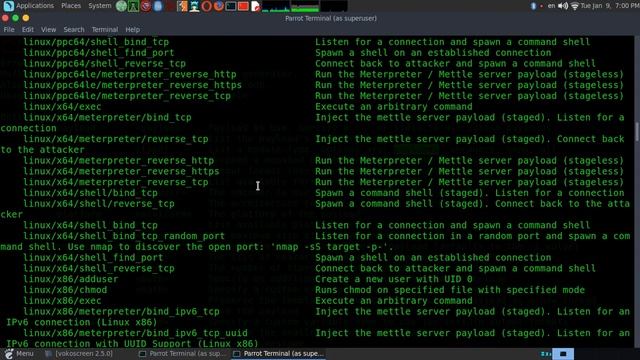Open the System menu
Screen dimensions: 640x360
click(100, 6)
